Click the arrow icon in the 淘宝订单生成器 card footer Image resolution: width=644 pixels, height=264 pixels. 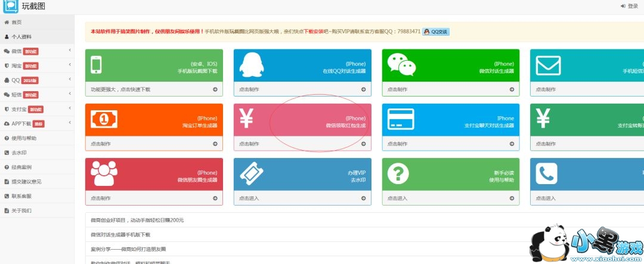pyautogui.click(x=215, y=144)
